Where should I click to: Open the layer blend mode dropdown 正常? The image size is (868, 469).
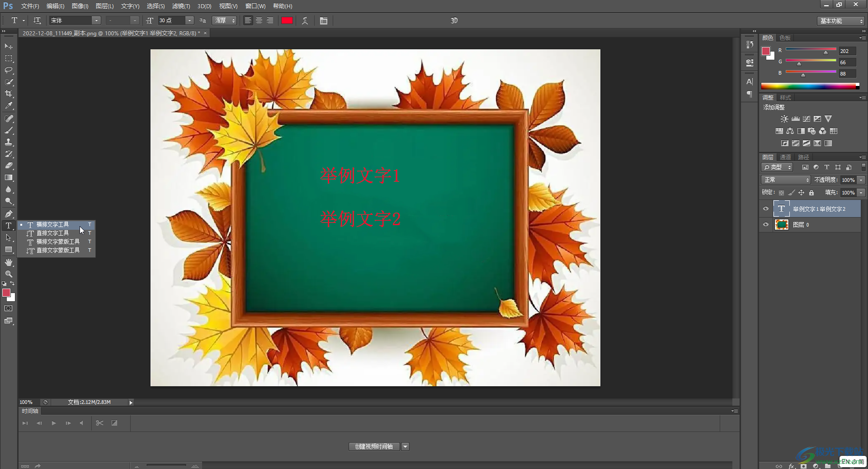786,180
